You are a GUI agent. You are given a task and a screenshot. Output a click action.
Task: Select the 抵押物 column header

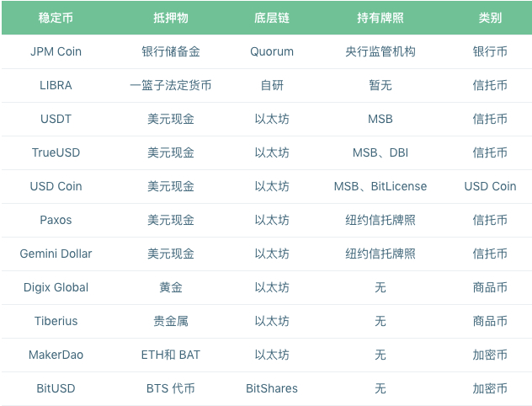[171, 18]
